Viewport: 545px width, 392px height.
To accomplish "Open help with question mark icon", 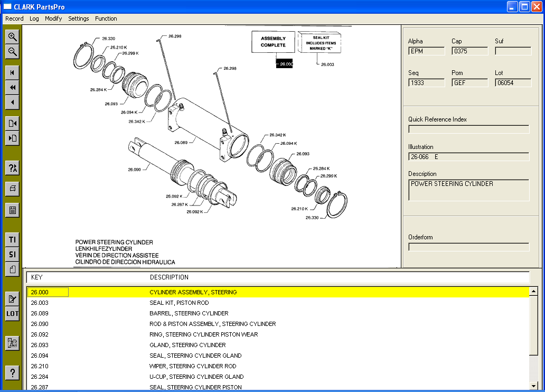I will [x=13, y=373].
